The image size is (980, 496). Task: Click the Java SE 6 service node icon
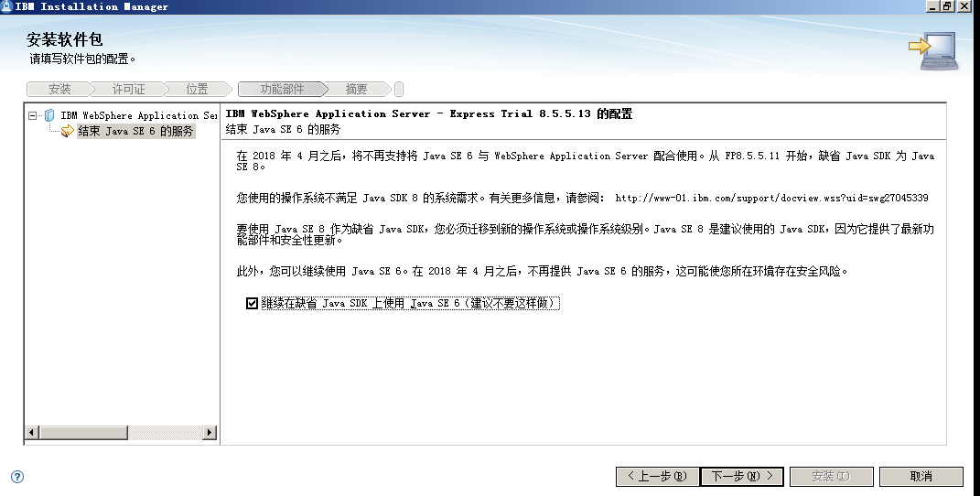[68, 131]
